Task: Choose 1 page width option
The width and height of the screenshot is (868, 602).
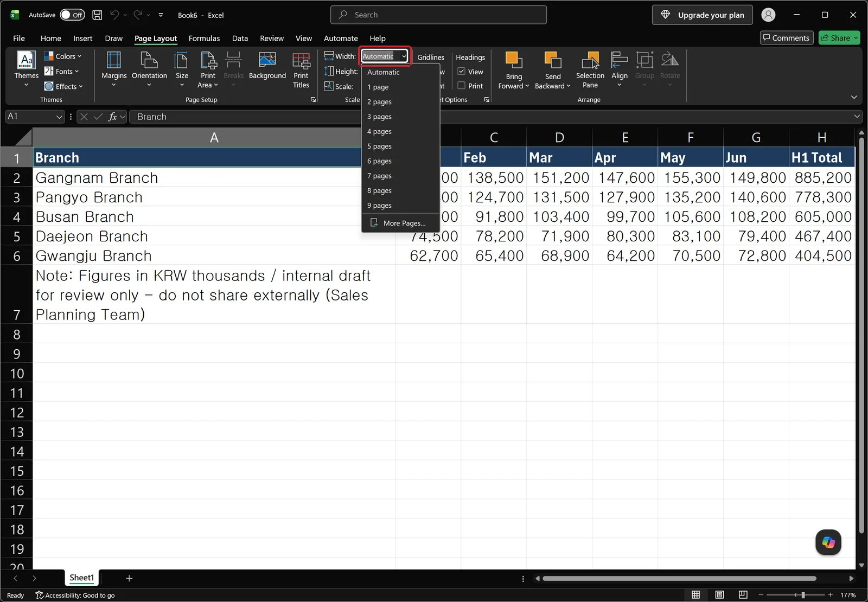Action: pos(400,87)
